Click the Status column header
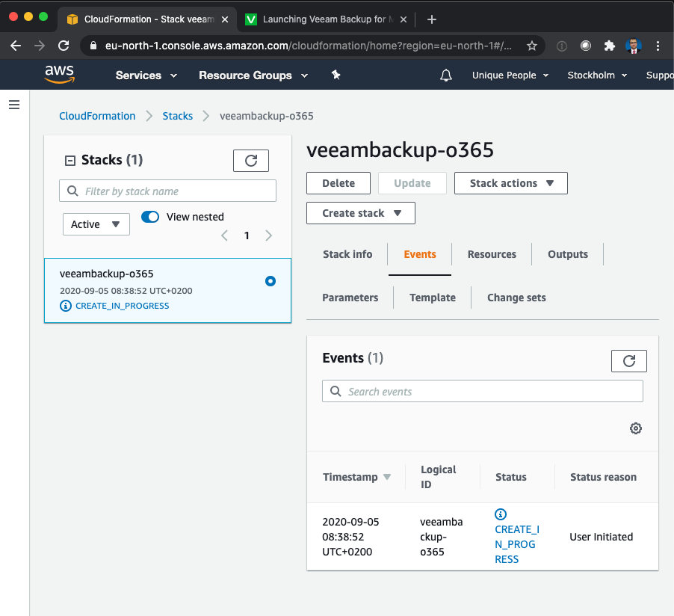Viewport: 674px width, 616px height. tap(510, 477)
